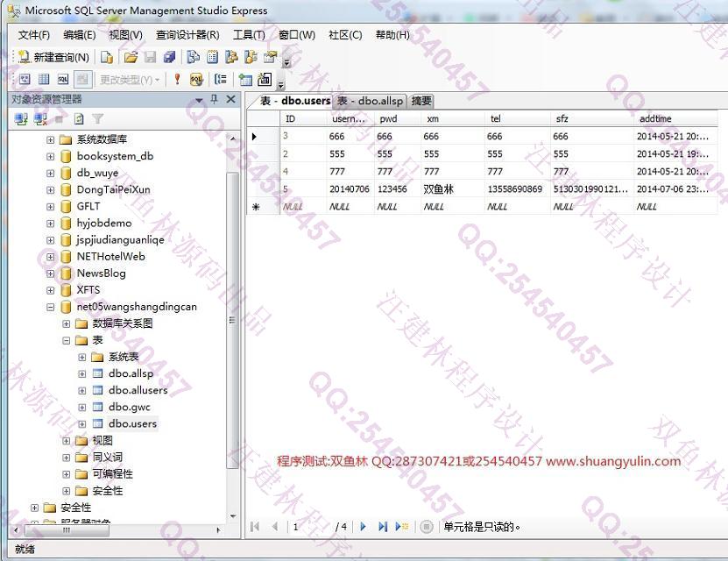
Task: Click the Summary notepad toolbar icon
Action: coord(212,57)
